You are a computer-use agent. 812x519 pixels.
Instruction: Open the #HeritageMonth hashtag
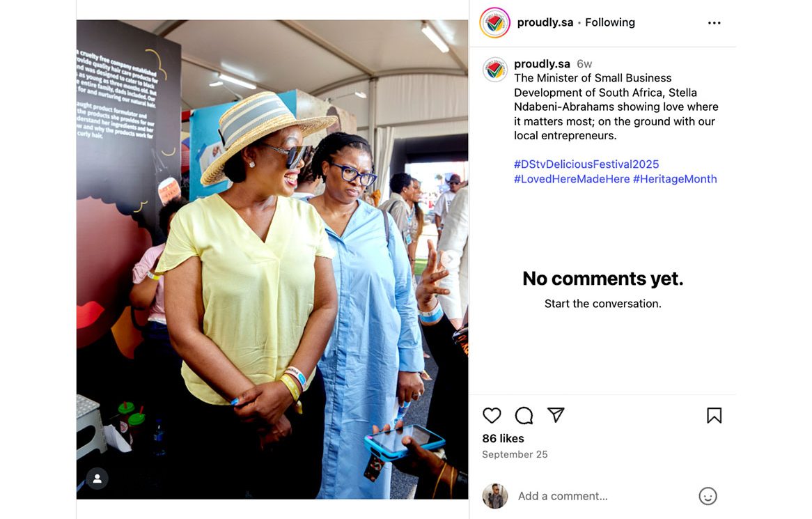pyautogui.click(x=675, y=179)
